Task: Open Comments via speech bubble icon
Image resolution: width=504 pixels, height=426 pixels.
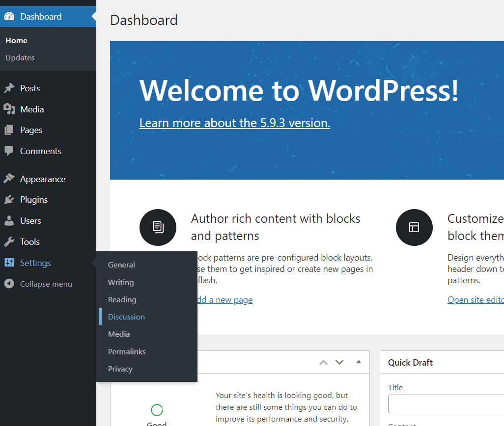Action: [10, 151]
